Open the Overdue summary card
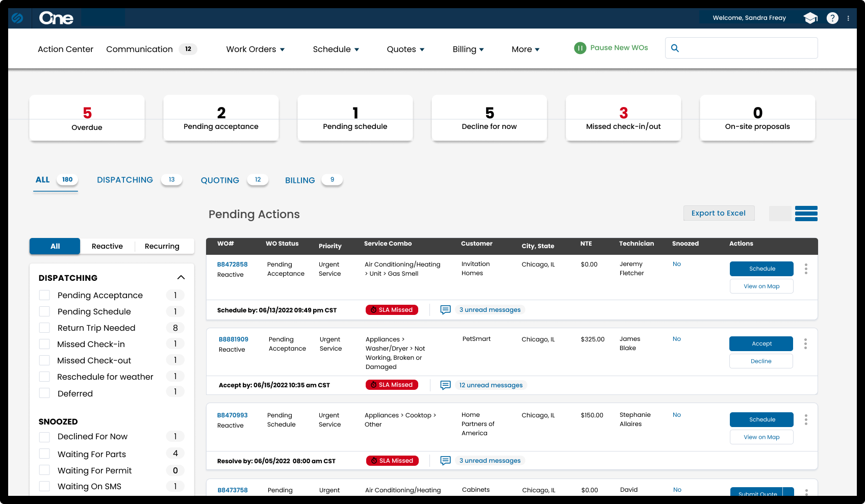865x504 pixels. (x=87, y=118)
